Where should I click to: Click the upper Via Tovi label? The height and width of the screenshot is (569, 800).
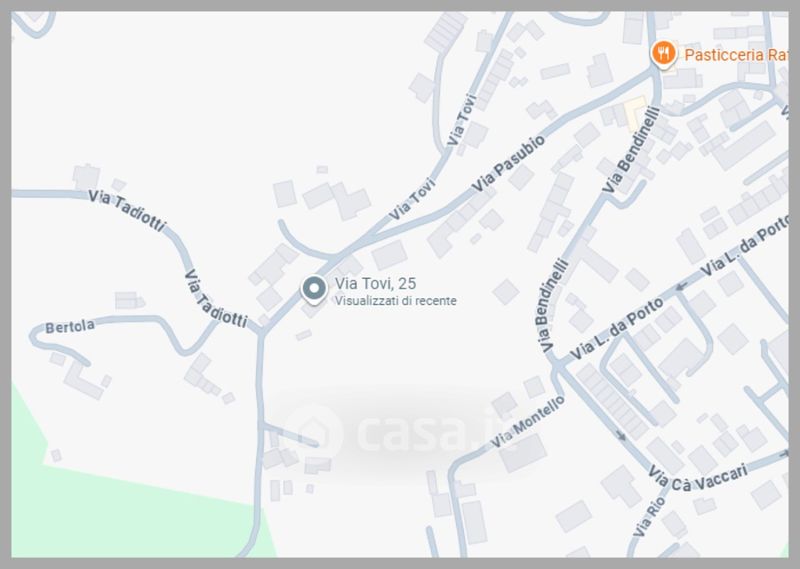461,120
